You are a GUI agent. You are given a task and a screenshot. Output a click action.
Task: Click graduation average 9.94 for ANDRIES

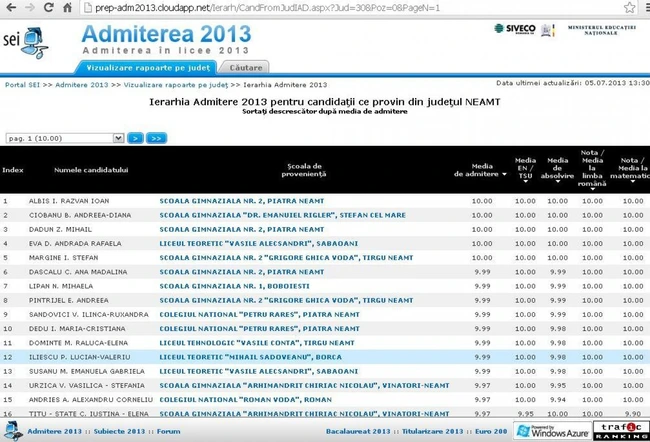558,400
